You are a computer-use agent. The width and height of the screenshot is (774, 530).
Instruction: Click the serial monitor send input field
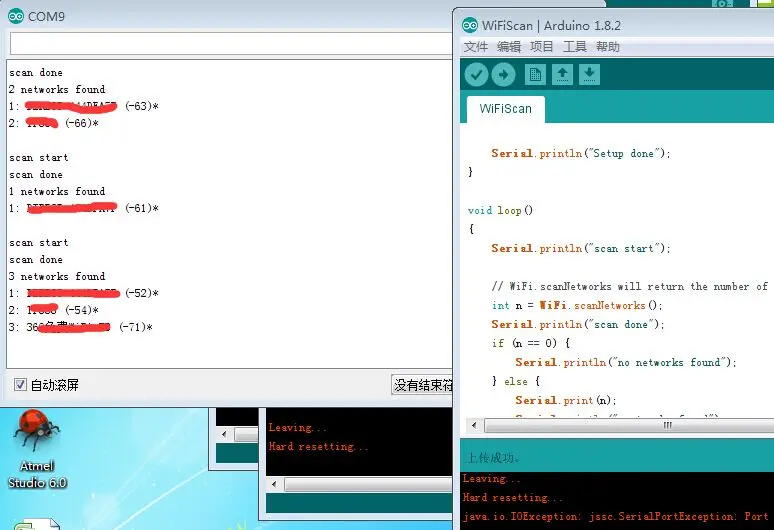231,44
